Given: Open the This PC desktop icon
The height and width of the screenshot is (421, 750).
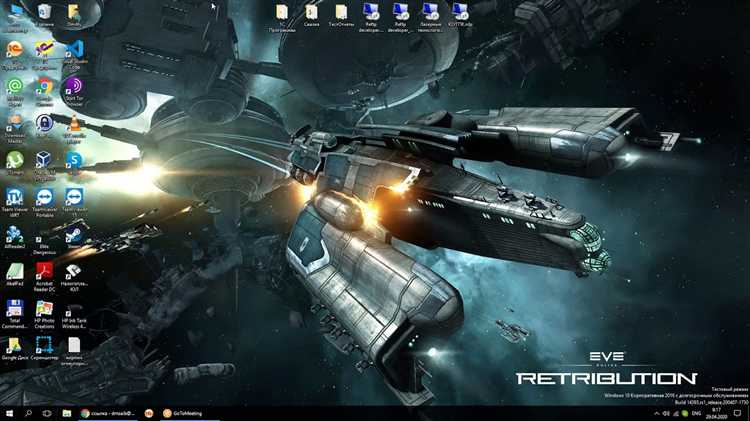Looking at the screenshot, I should pos(15,13).
